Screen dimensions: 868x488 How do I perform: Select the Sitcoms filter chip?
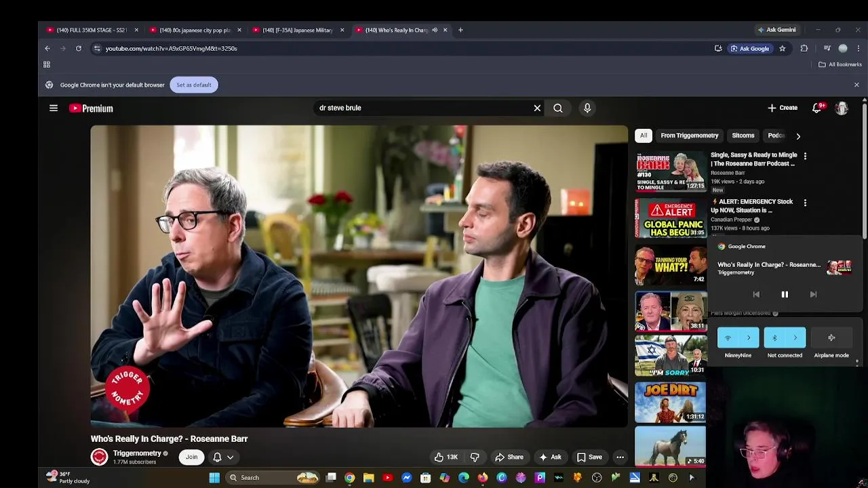pyautogui.click(x=743, y=136)
